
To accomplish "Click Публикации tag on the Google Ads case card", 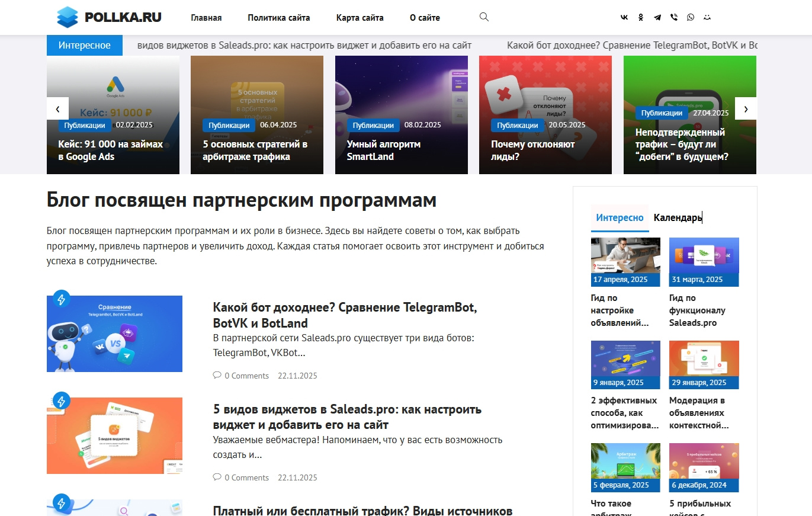I will click(85, 125).
